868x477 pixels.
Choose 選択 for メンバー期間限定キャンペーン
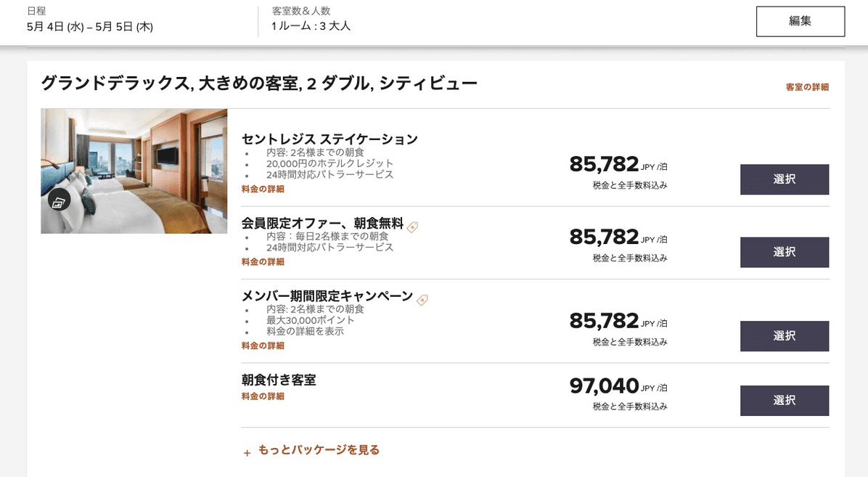(784, 336)
